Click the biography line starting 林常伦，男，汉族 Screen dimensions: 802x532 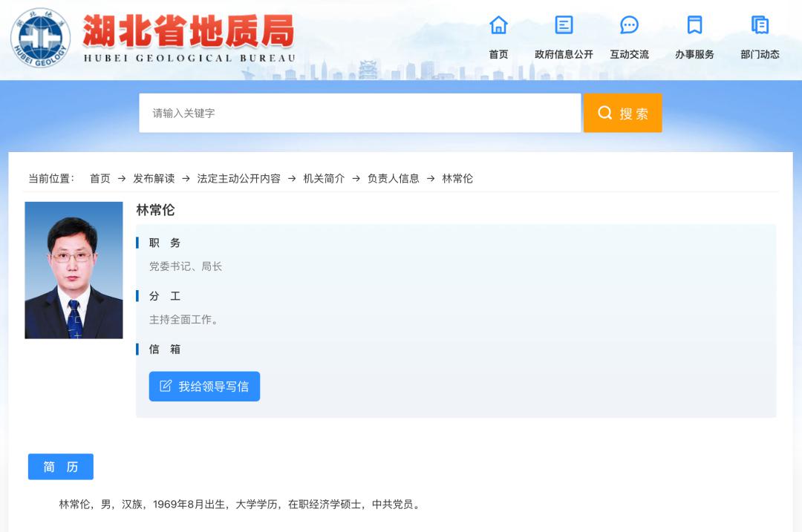point(241,505)
